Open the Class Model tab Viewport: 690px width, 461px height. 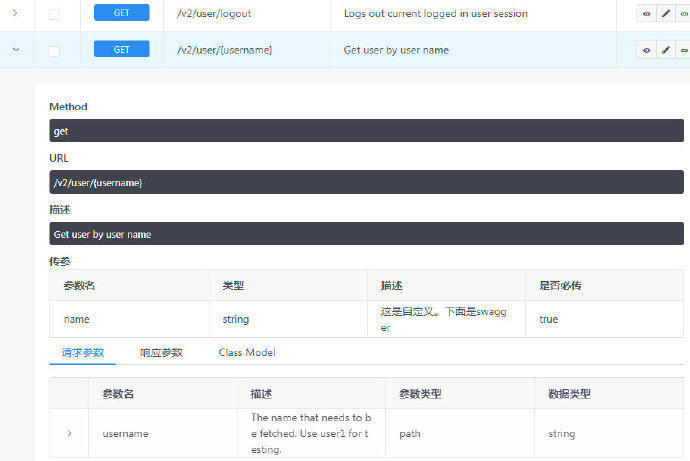247,352
